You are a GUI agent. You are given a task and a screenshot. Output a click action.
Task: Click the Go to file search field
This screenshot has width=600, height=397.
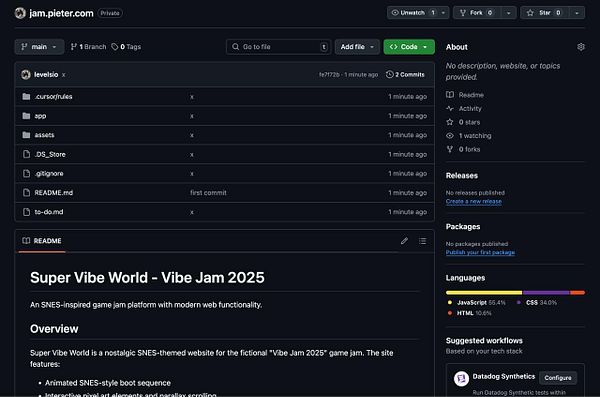(278, 47)
